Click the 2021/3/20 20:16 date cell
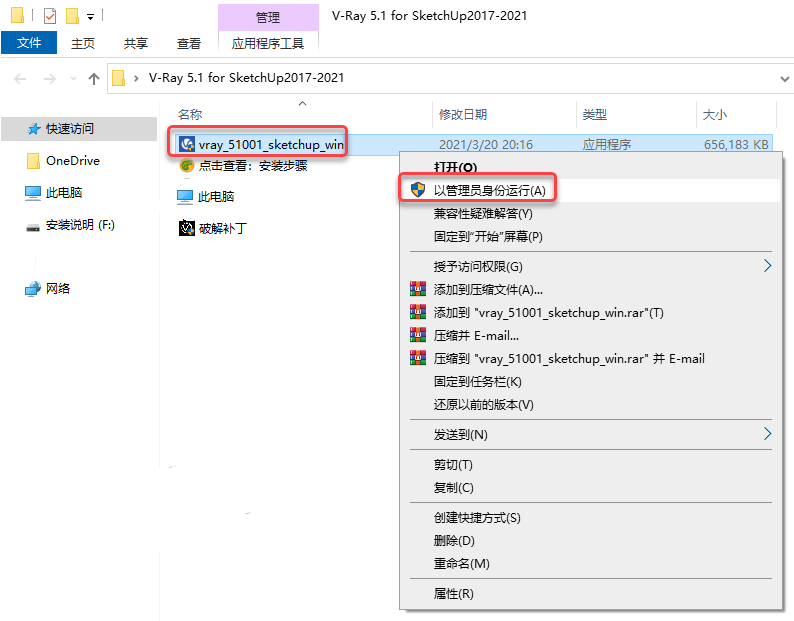Viewport: 794px width, 621px height. pyautogui.click(x=486, y=145)
